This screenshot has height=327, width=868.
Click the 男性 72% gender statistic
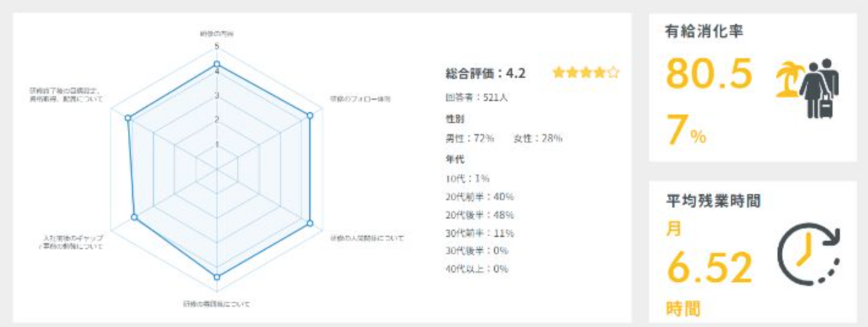[470, 138]
